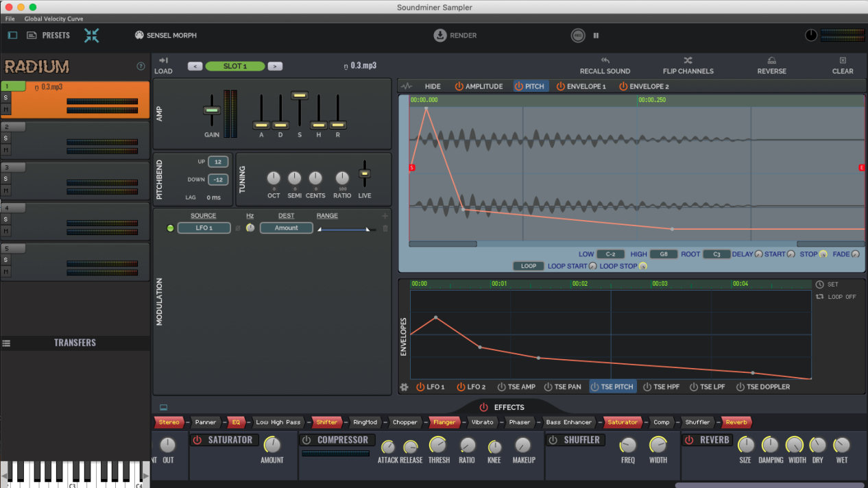Viewport: 868px width, 488px height.
Task: Toggle the Saturator power button
Action: click(197, 440)
